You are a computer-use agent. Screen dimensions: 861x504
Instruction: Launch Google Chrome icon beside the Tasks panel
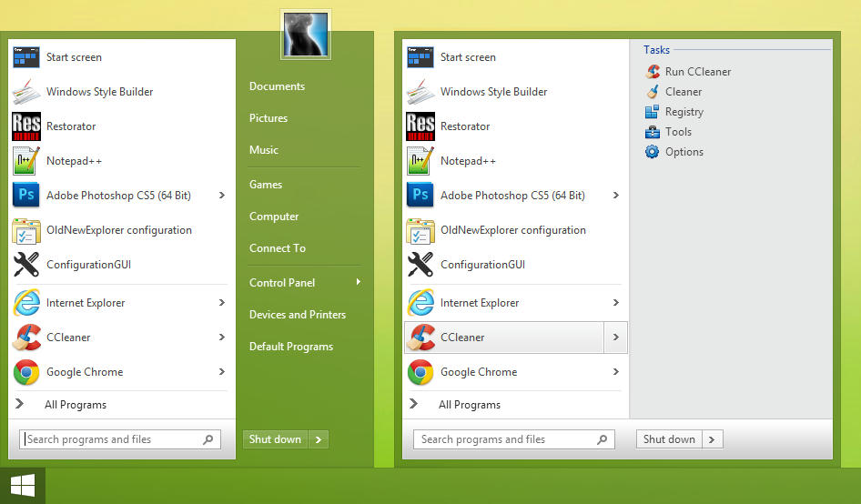pos(420,372)
